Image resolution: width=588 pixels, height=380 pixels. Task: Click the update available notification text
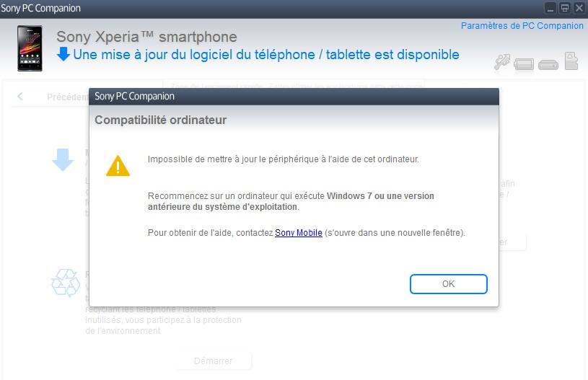[x=266, y=55]
